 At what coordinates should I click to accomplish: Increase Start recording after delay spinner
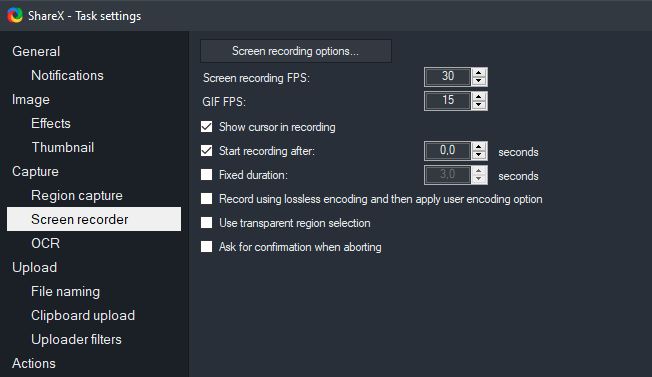[479, 146]
